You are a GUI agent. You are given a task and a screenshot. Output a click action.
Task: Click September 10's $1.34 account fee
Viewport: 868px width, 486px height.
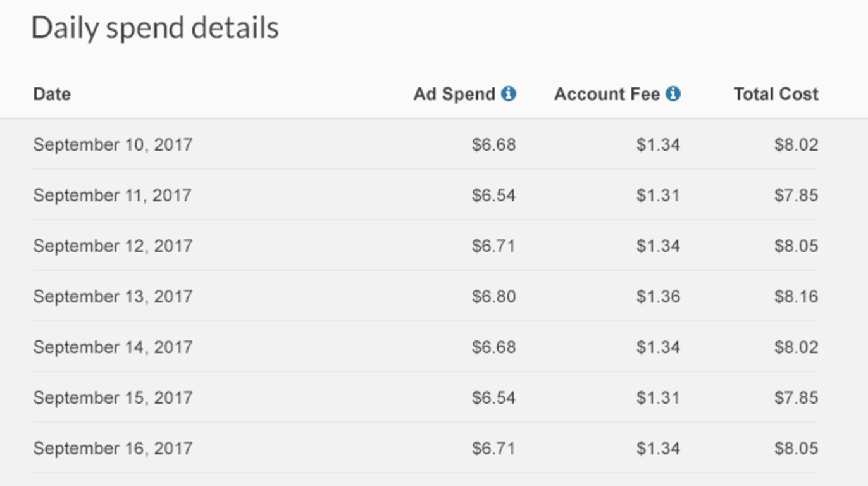click(x=659, y=145)
